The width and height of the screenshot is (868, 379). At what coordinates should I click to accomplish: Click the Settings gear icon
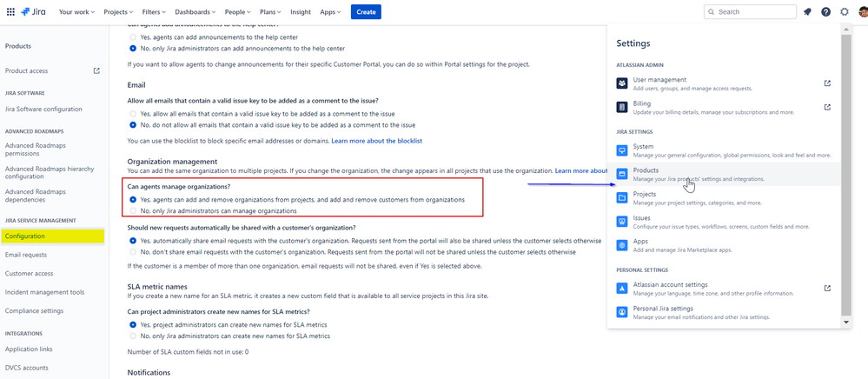tap(844, 11)
